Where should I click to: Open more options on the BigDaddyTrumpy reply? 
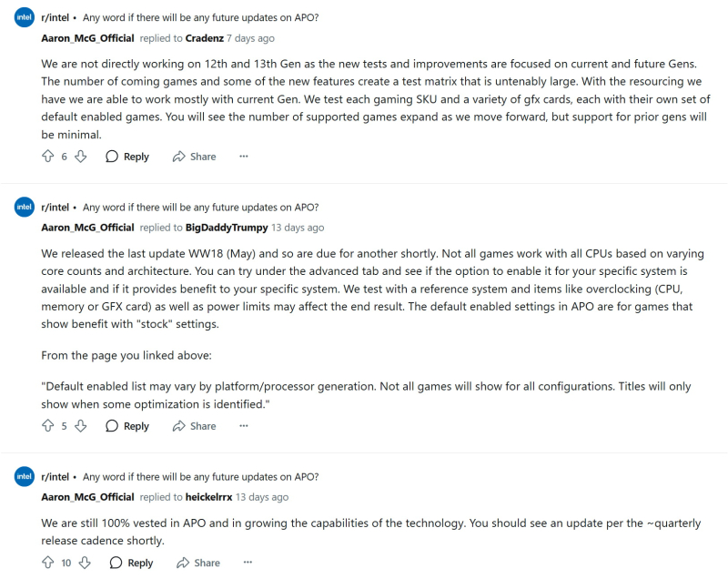244,426
